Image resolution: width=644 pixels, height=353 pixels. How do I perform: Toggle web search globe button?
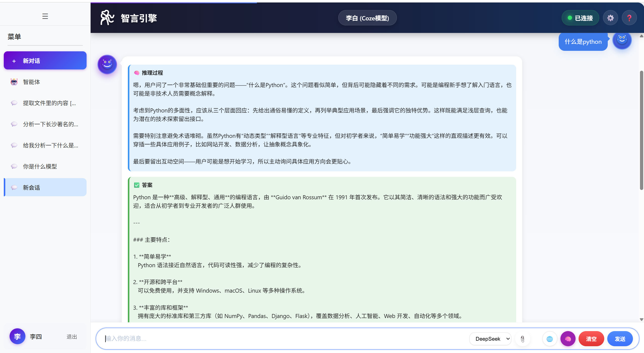[550, 339]
